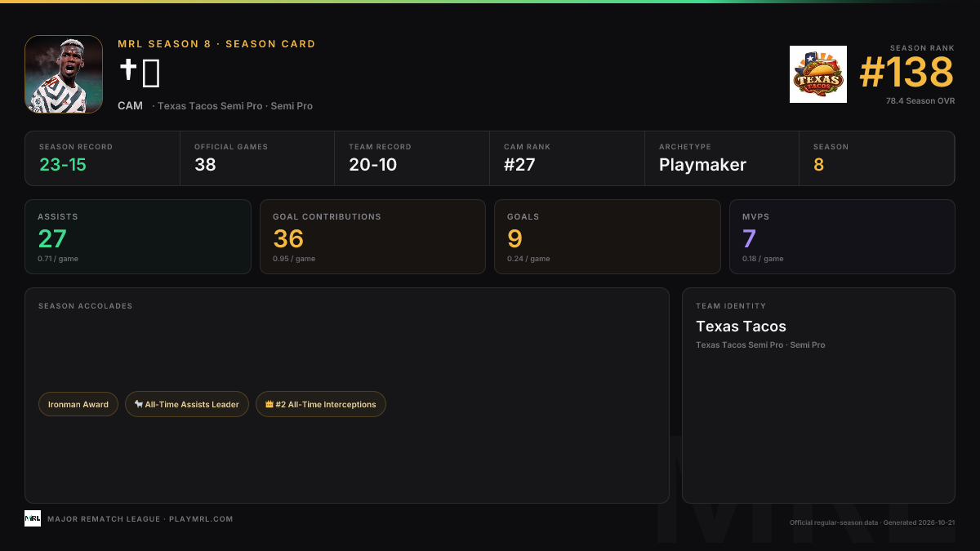Click the goals total "9"

tap(514, 238)
